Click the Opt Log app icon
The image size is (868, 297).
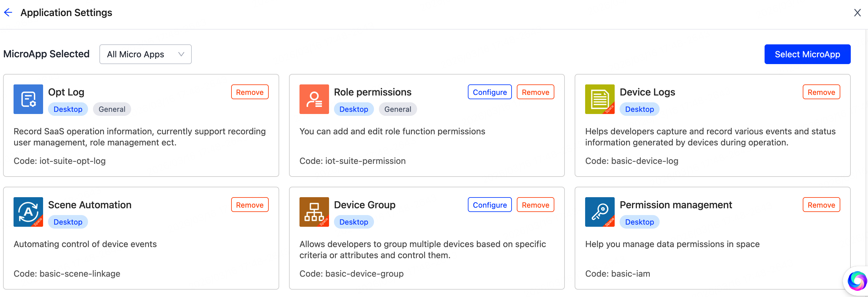point(28,99)
